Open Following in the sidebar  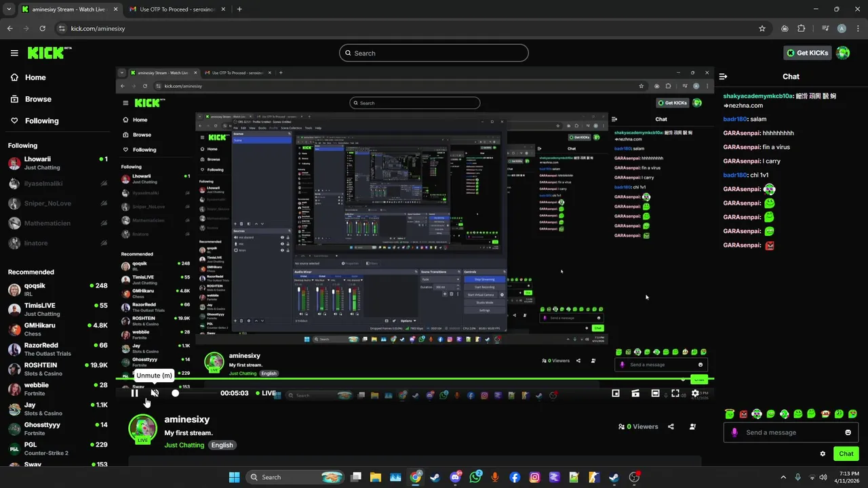coord(34,121)
